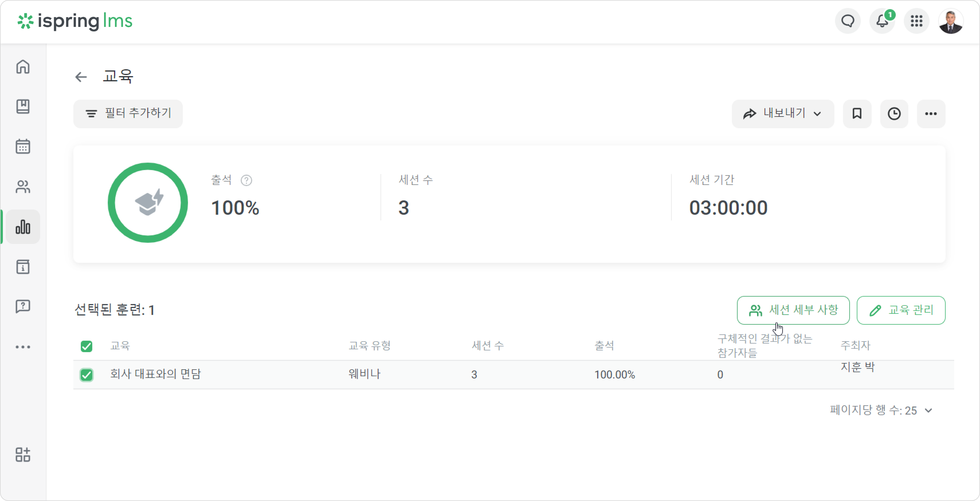Open the clock schedule icon
The image size is (980, 501).
[x=894, y=114]
